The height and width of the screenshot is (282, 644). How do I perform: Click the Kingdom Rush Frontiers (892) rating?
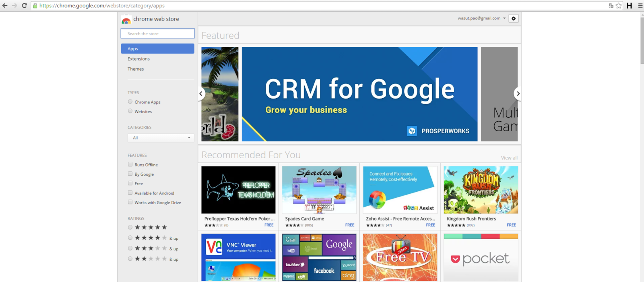click(461, 225)
